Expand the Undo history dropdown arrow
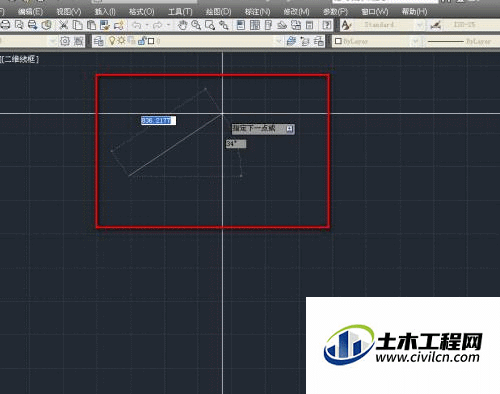 point(147,25)
